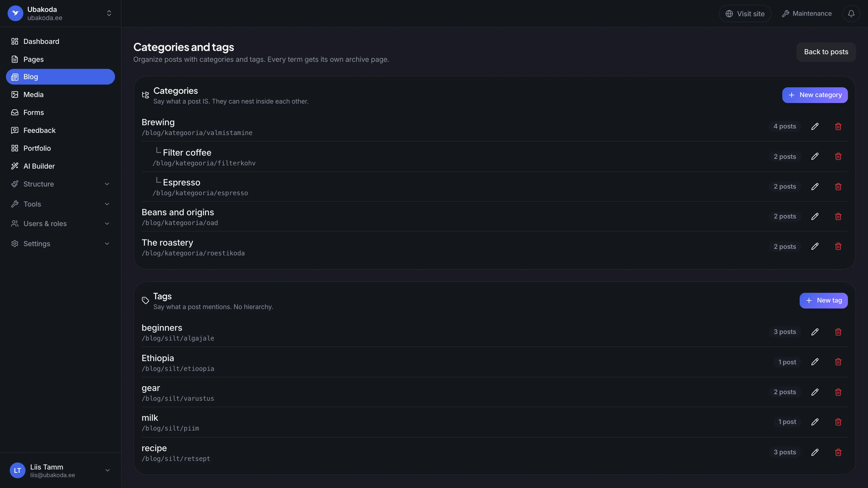
Task: Click the pencil icon for Espresso
Action: click(x=815, y=187)
